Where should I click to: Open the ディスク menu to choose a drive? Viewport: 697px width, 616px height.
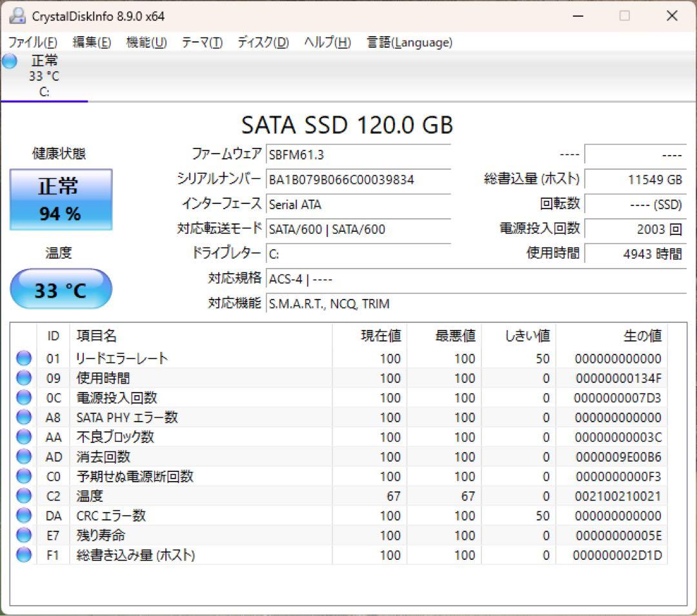point(262,43)
